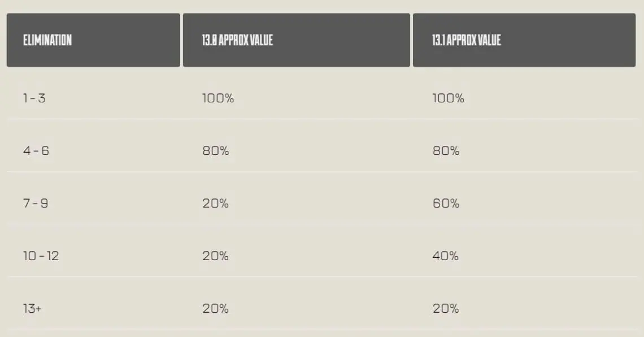This screenshot has height=337, width=644.
Task: Click the 7 - 9 elimination cell
Action: click(36, 204)
